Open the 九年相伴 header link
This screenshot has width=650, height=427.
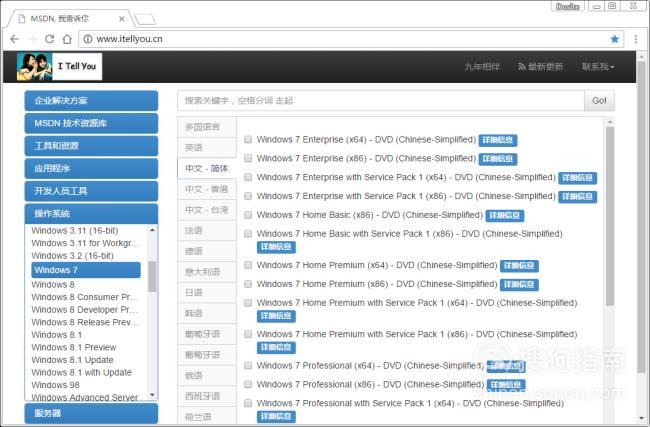pos(482,67)
